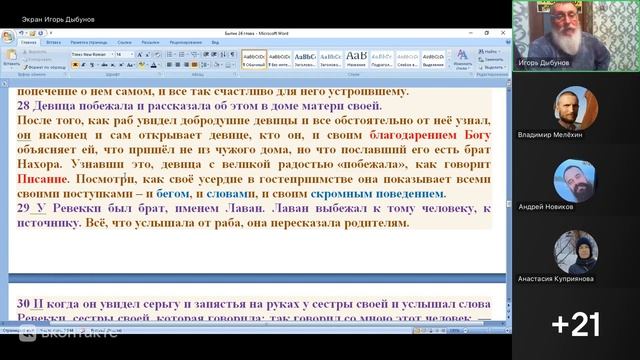
Task: Toggle Strikethrough formatting
Action: (x=104, y=65)
